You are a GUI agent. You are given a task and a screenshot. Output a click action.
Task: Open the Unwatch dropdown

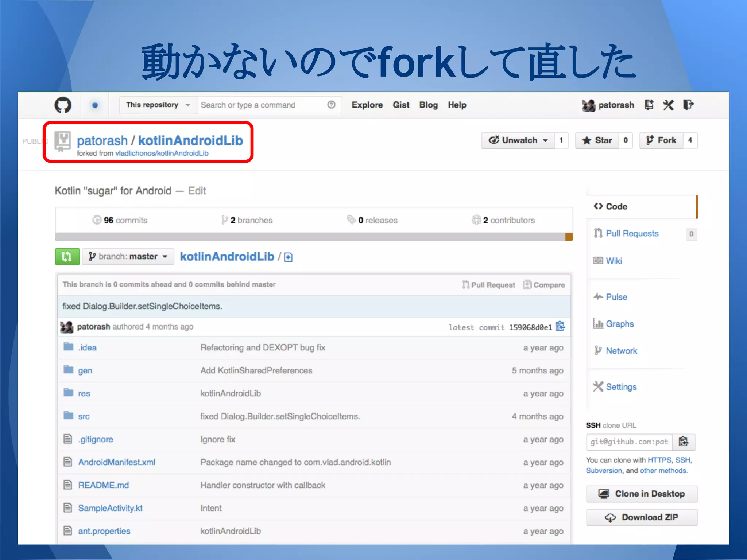click(518, 140)
